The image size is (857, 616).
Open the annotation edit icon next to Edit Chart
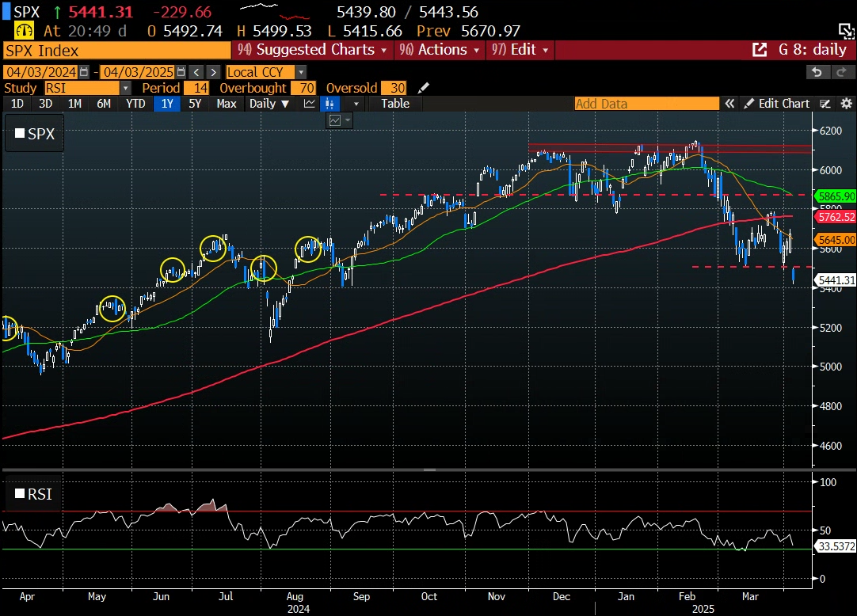825,104
